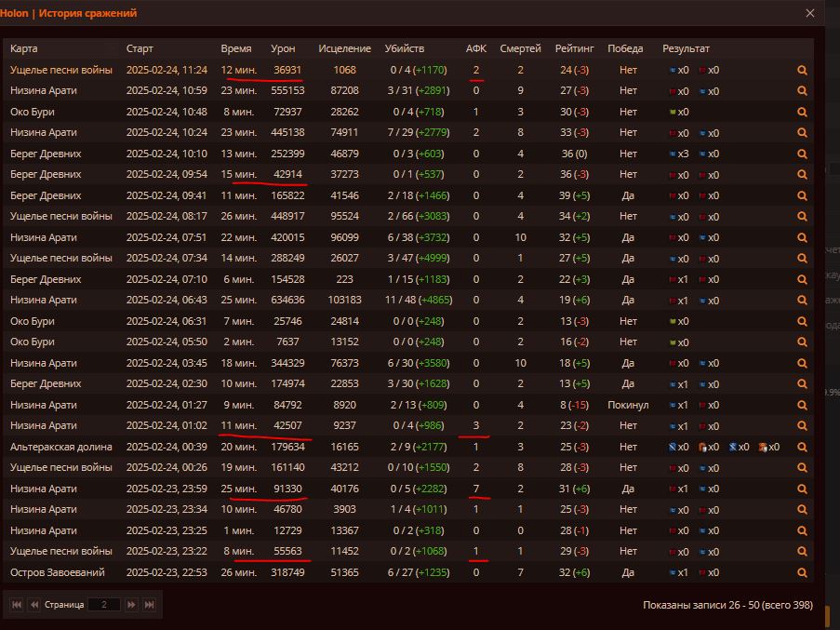This screenshot has height=630, width=840.
Task: Click kills cell 11 / 48 (+4865)
Action: [419, 300]
